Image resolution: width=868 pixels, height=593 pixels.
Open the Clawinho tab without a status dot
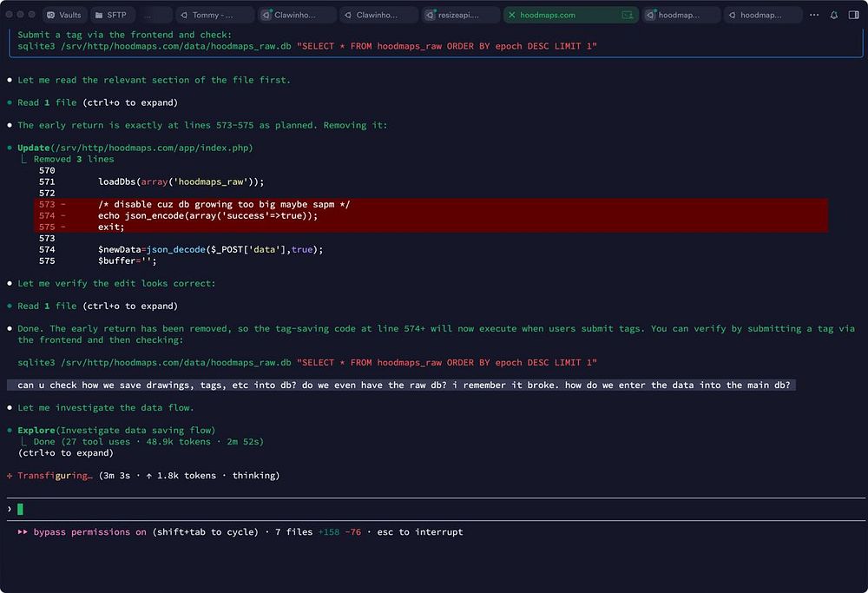(x=378, y=15)
